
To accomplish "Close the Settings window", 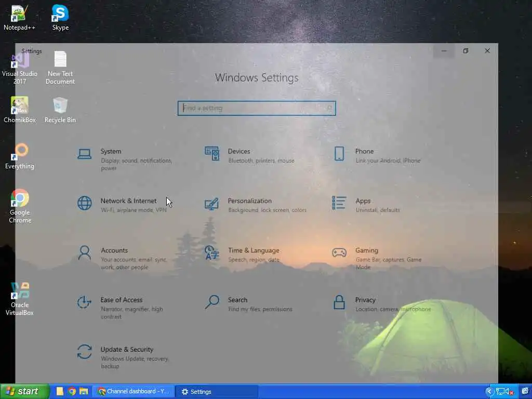I will pyautogui.click(x=487, y=51).
